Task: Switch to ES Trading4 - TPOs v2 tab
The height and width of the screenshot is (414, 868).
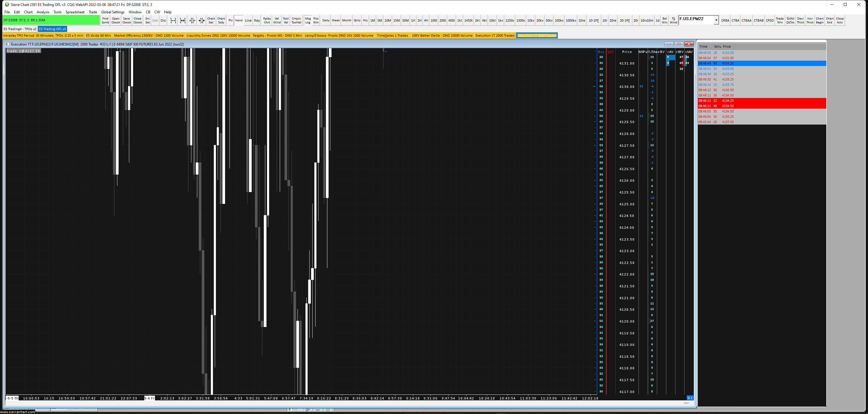Action: pyautogui.click(x=20, y=29)
